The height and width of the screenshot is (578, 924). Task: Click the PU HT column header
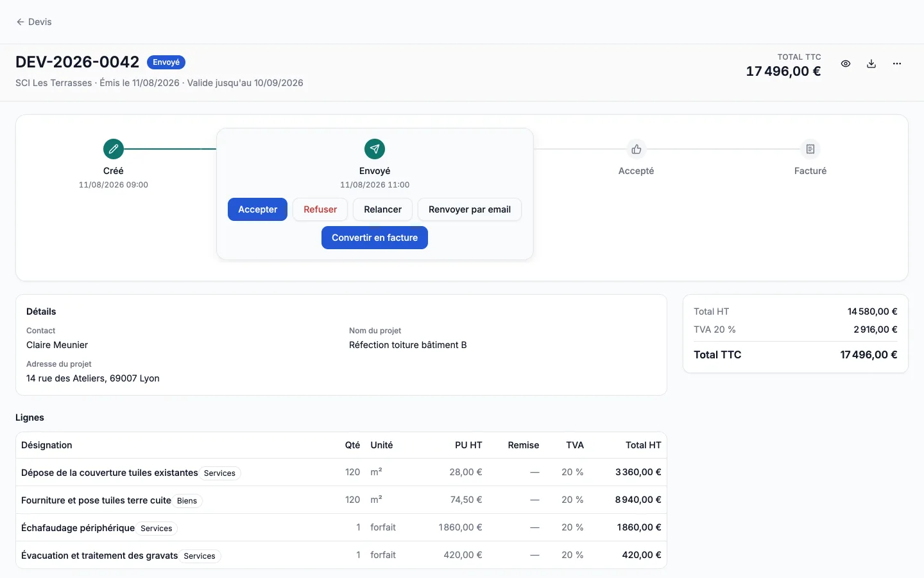[x=468, y=445]
